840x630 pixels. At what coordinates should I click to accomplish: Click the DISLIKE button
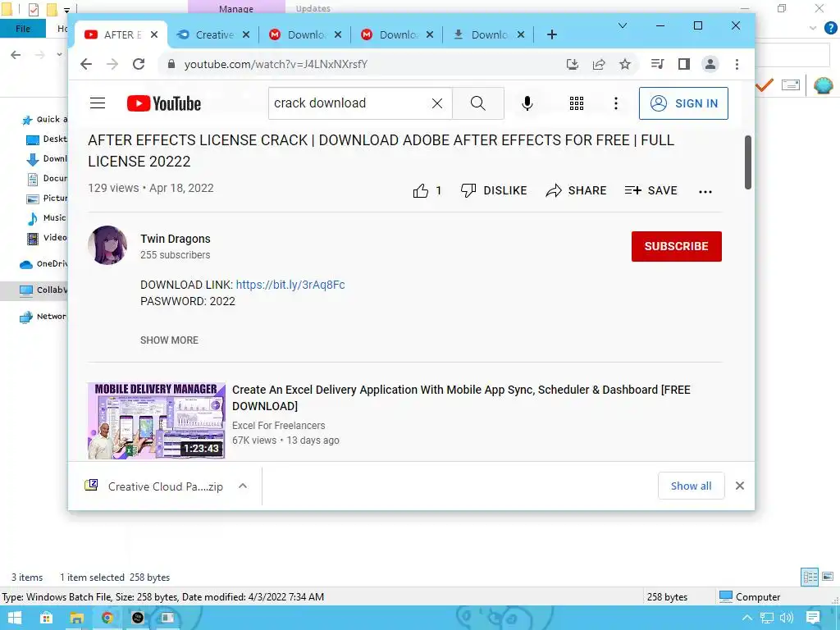494,190
